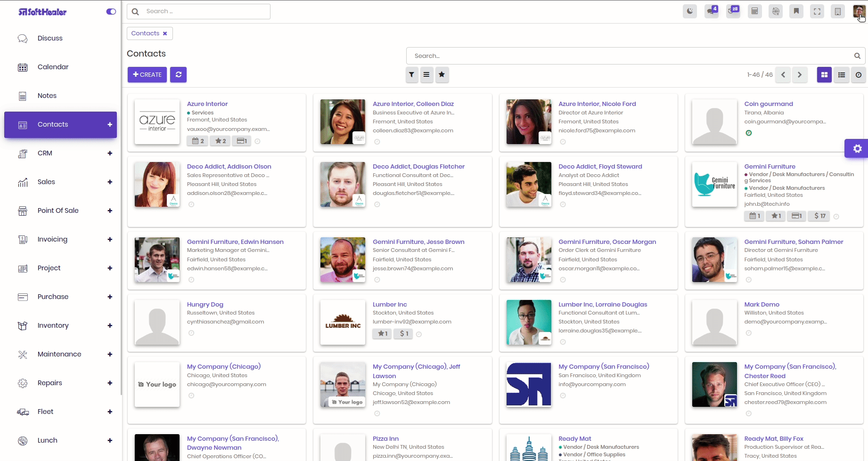This screenshot has height=461, width=868.
Task: Click the Fleet truck sidebar icon
Action: [x=23, y=412]
